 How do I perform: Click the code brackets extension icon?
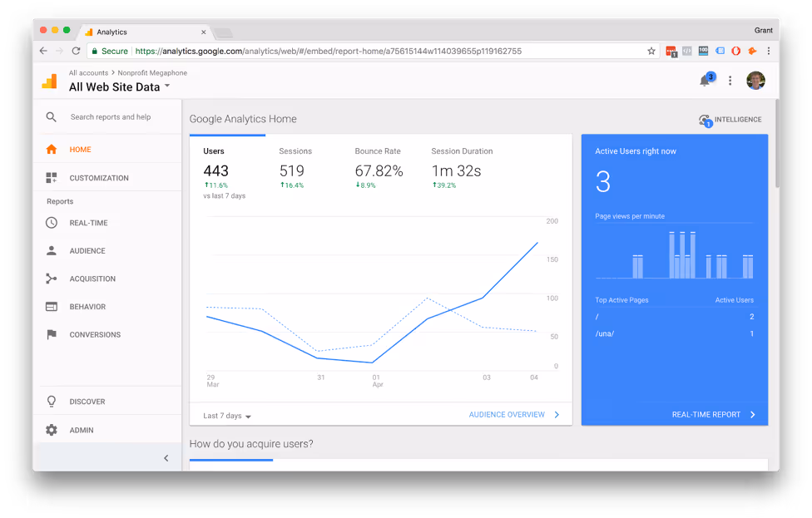[x=686, y=51]
